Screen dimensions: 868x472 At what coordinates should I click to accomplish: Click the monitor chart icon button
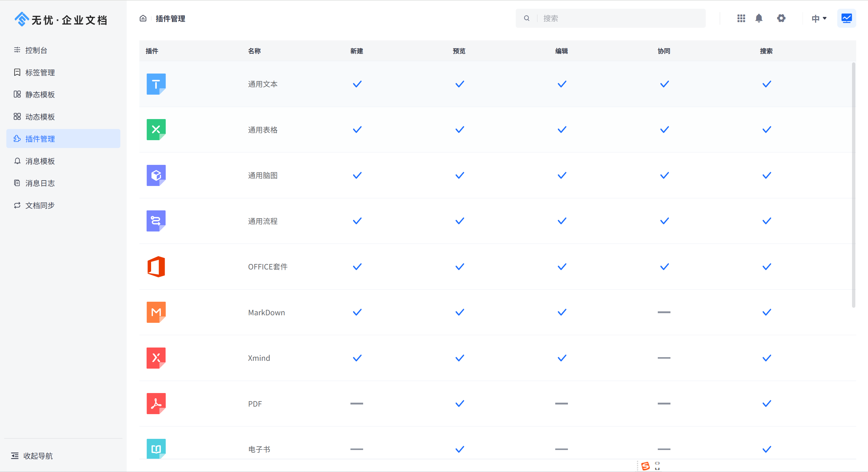coord(846,18)
